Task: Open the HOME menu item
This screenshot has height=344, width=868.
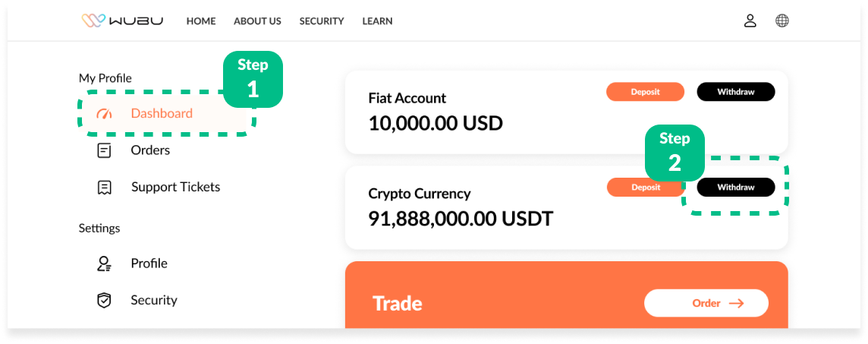Action: click(201, 21)
